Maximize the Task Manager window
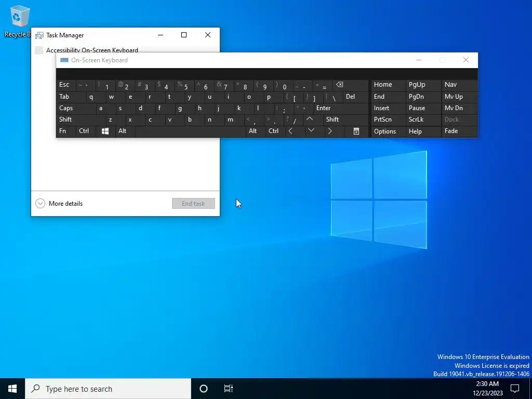Screen dimensions: 532x399 [184, 35]
